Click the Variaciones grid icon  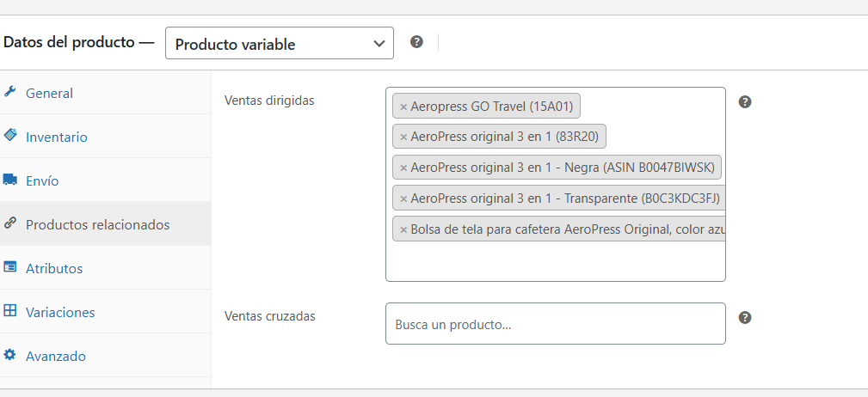(x=10, y=312)
